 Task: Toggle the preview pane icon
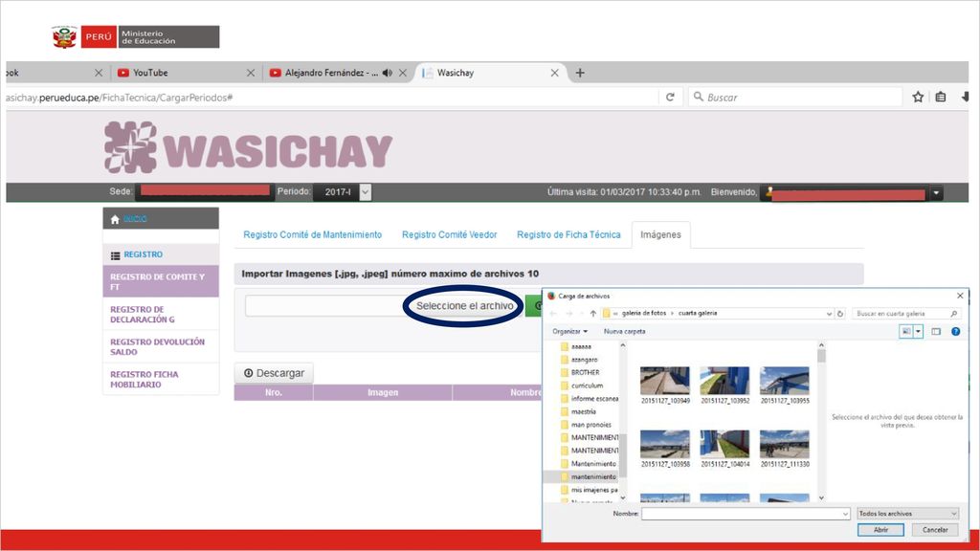point(936,332)
